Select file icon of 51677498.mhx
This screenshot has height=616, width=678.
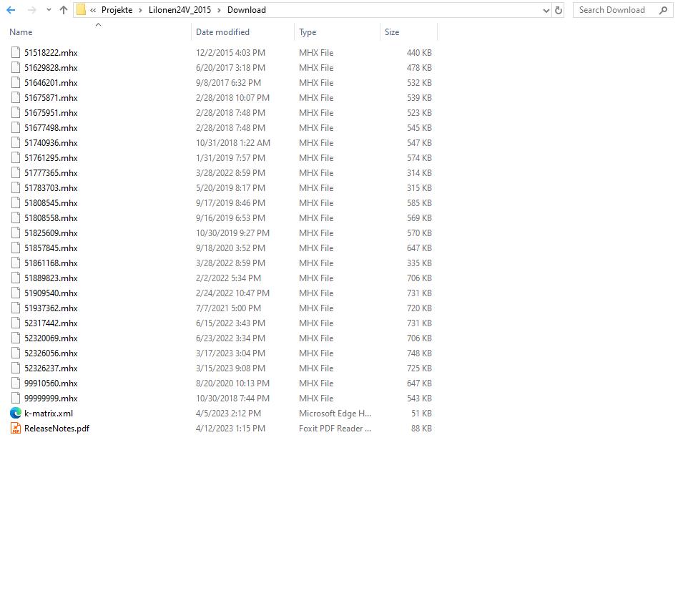(x=16, y=127)
